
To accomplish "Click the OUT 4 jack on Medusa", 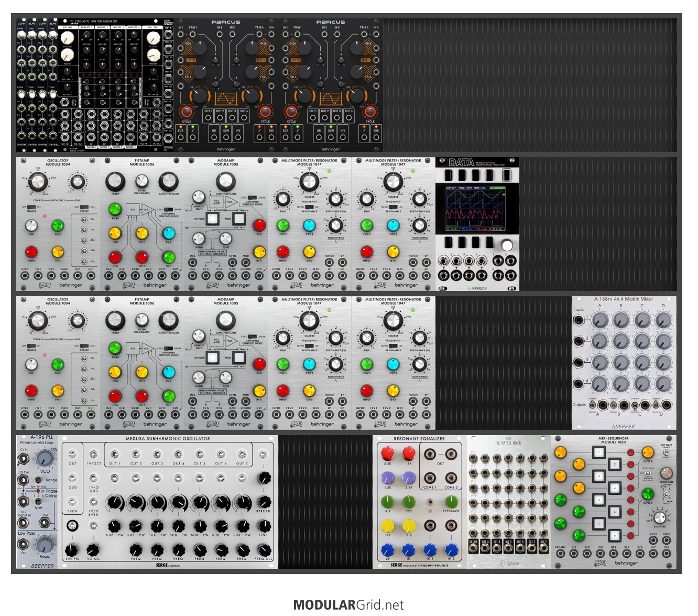I will coord(178,455).
